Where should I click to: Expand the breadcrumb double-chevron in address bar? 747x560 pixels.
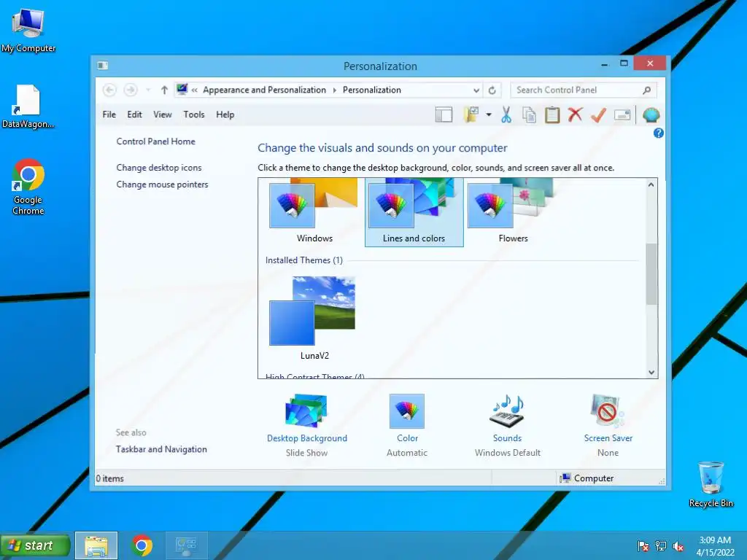click(x=194, y=90)
